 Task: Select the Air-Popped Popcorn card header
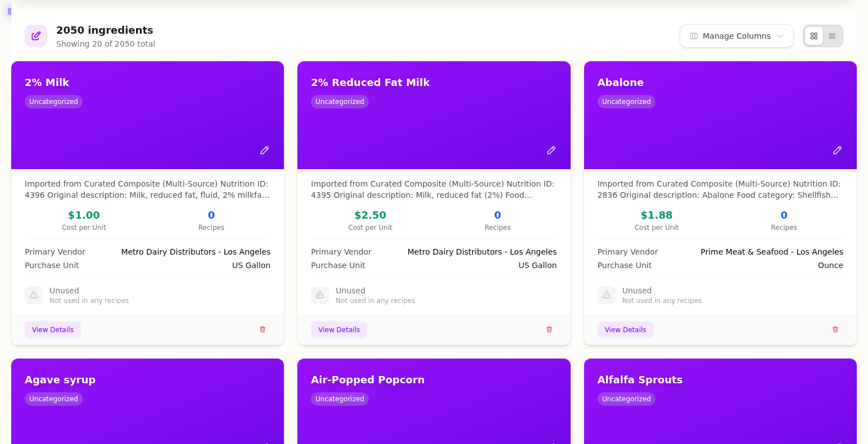click(368, 380)
